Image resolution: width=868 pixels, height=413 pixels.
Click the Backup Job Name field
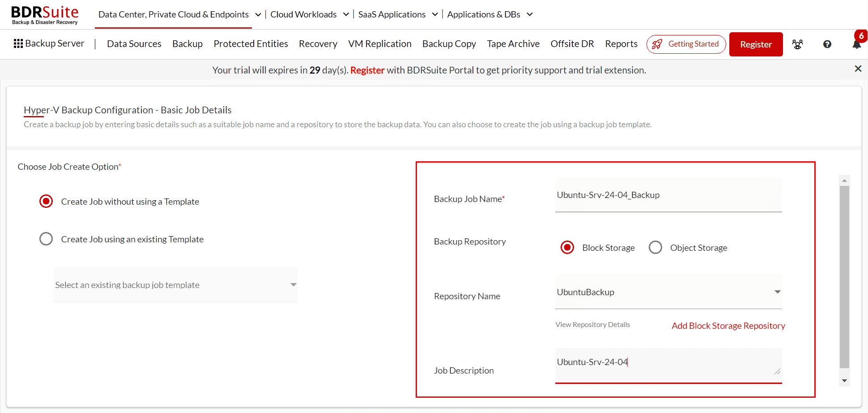coord(668,195)
